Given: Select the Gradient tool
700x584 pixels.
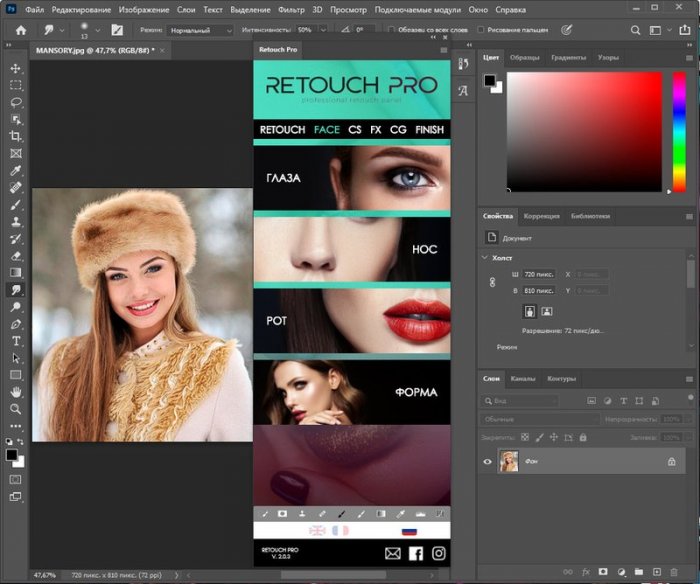Looking at the screenshot, I should pyautogui.click(x=16, y=272).
